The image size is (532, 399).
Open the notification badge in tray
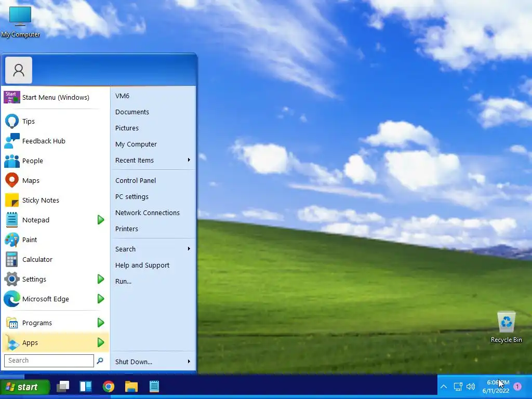(517, 387)
